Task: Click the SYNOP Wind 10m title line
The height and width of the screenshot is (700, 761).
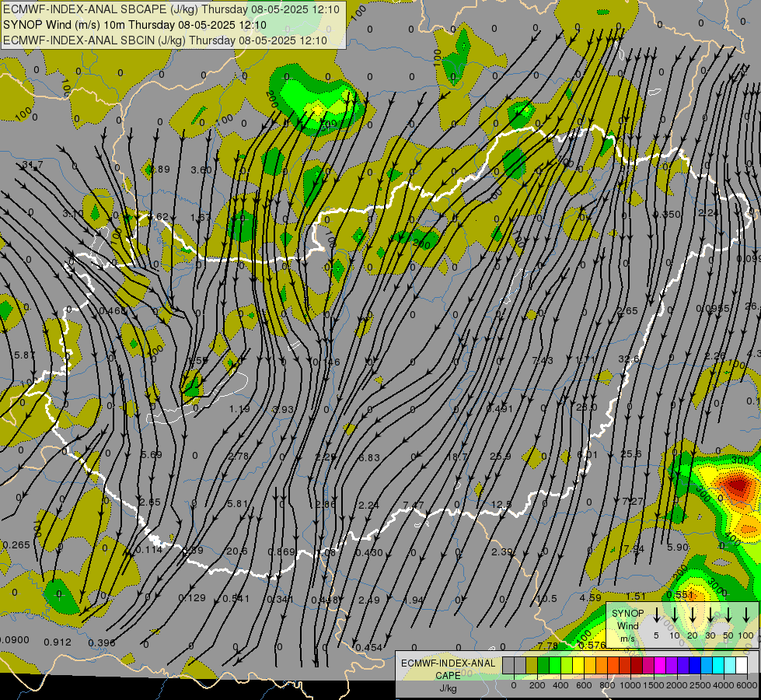Action: [134, 25]
